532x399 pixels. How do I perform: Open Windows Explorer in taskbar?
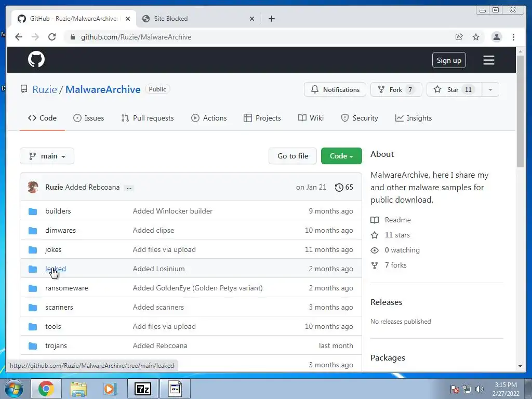point(78,389)
